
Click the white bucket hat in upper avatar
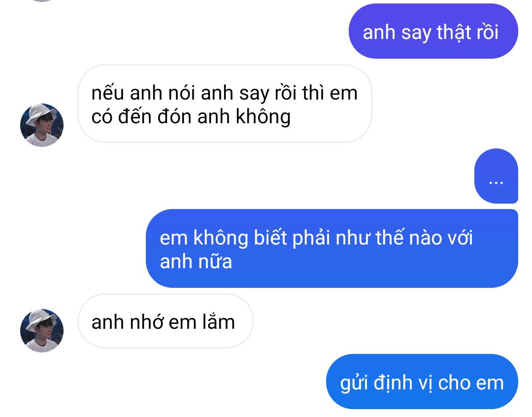coord(40,113)
